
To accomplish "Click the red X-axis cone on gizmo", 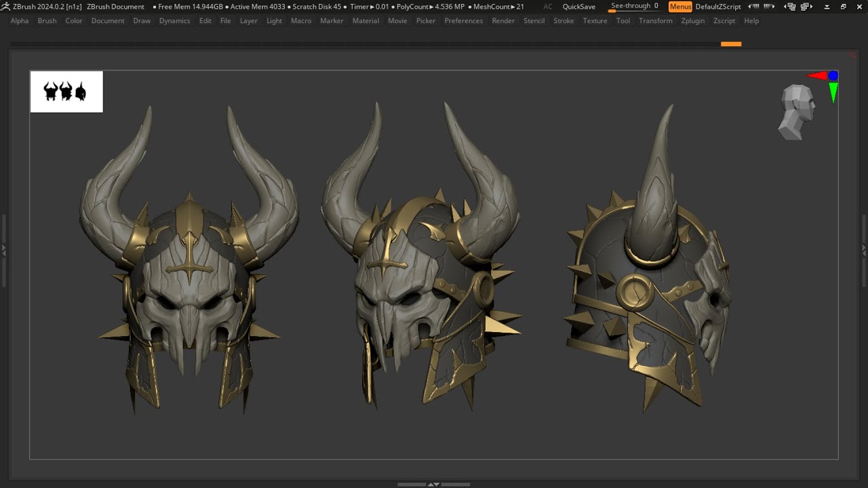I will click(x=816, y=76).
